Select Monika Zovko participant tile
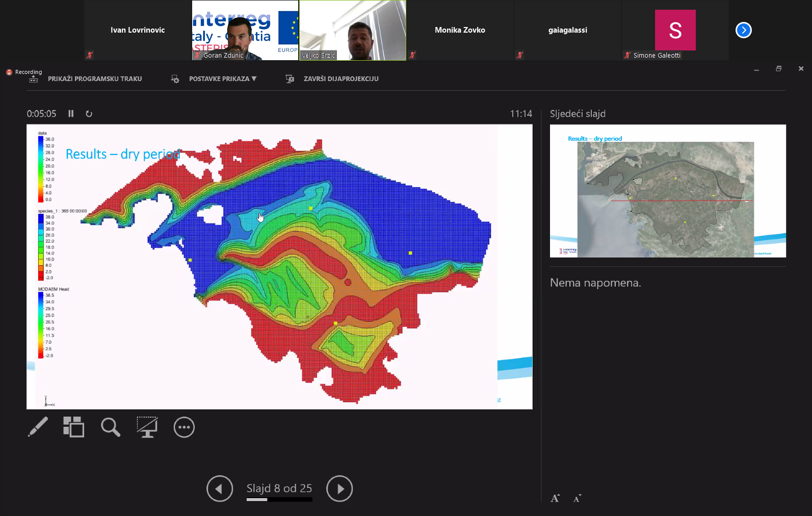 (x=460, y=31)
